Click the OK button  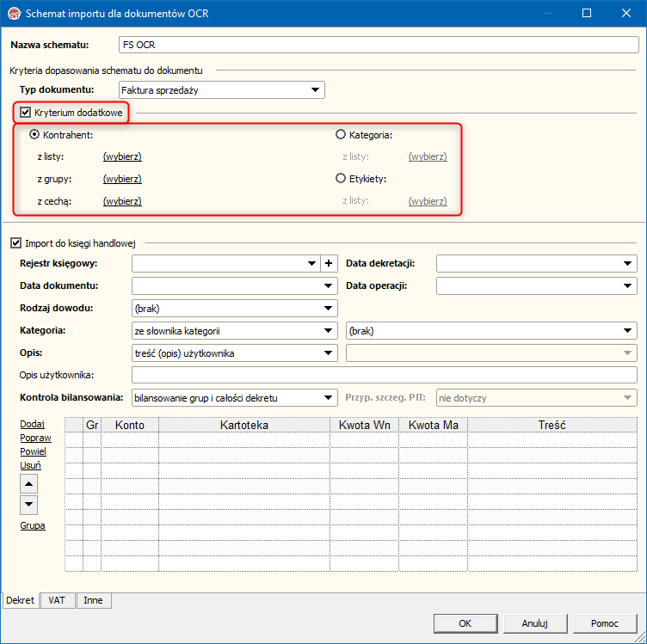pos(464,623)
